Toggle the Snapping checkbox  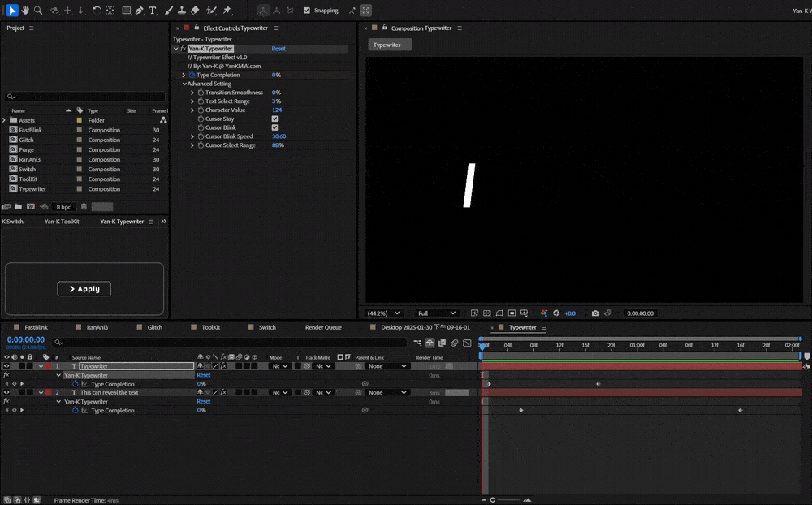[307, 11]
